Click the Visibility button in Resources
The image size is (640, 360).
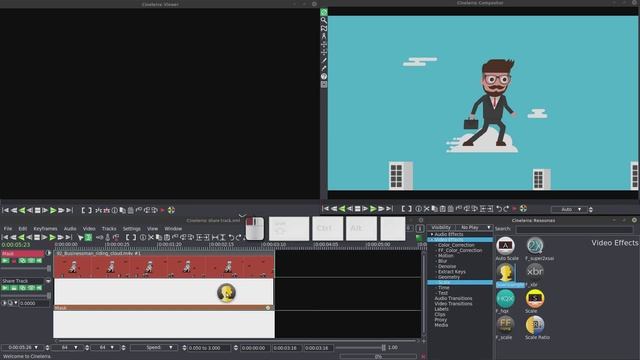(441, 227)
